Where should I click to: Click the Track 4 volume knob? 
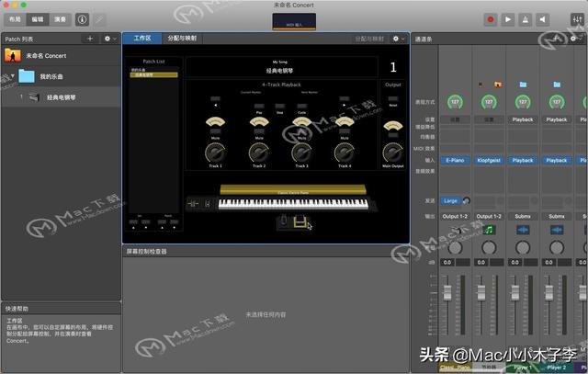(x=345, y=153)
